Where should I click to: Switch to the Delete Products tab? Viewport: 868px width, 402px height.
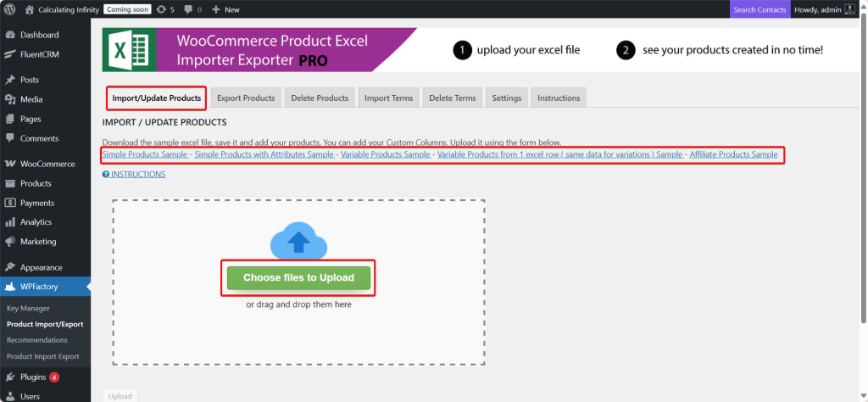[x=320, y=98]
